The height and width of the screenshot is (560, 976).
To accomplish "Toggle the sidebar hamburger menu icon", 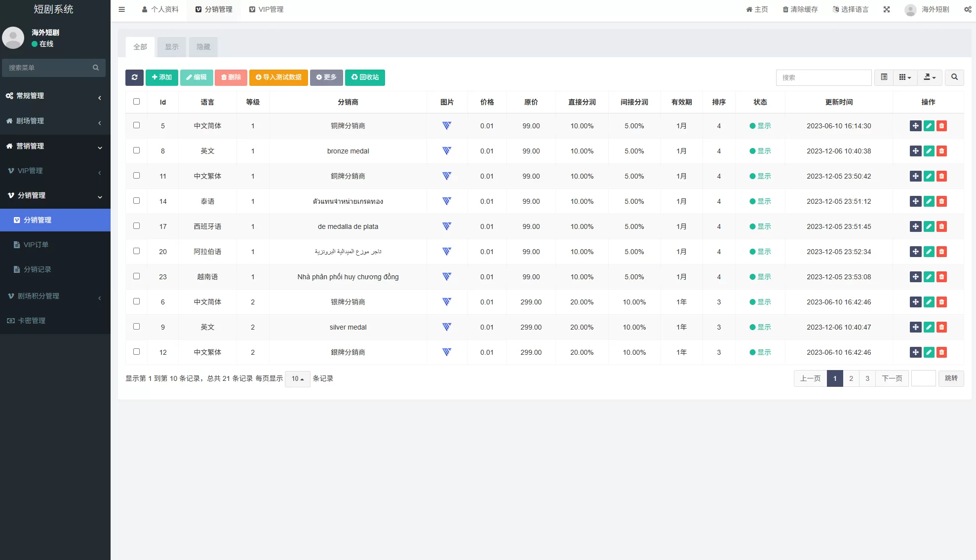I will [x=121, y=9].
